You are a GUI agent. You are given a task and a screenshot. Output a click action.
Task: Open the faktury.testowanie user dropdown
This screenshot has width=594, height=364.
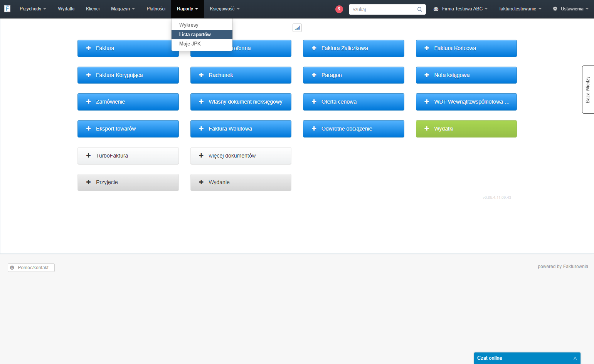tap(520, 9)
